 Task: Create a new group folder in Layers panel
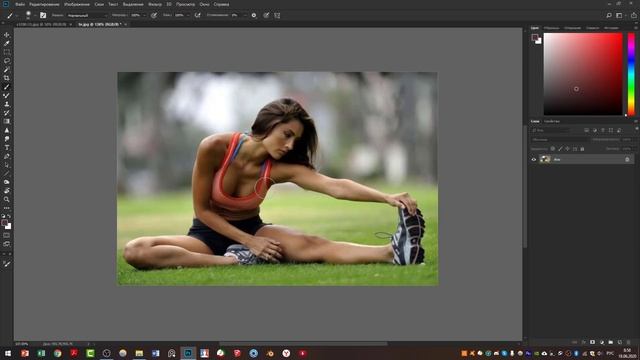coord(611,342)
